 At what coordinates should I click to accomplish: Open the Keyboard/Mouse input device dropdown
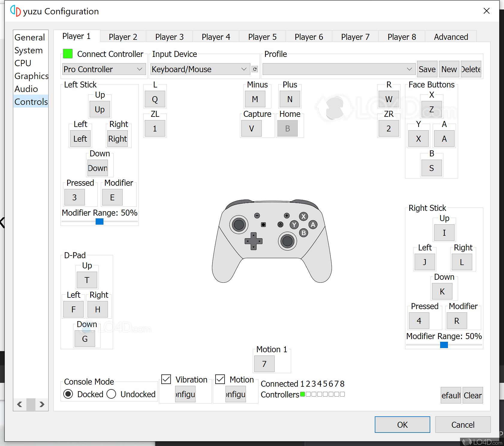pos(200,69)
